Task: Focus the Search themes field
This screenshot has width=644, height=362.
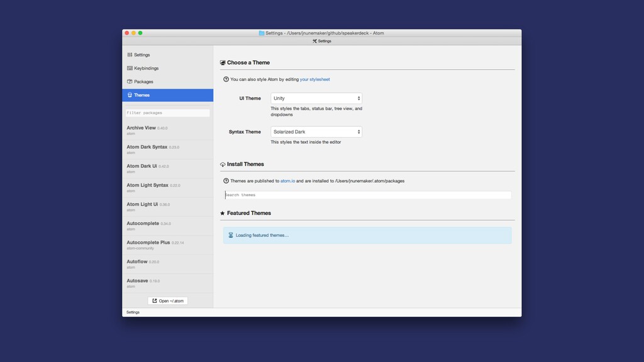Action: point(367,195)
